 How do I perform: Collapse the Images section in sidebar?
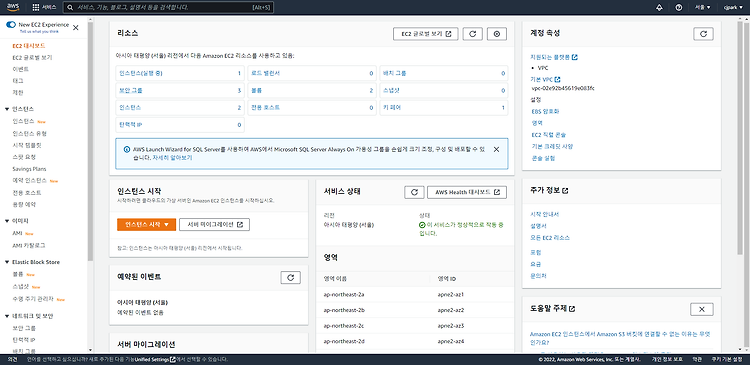pos(7,221)
